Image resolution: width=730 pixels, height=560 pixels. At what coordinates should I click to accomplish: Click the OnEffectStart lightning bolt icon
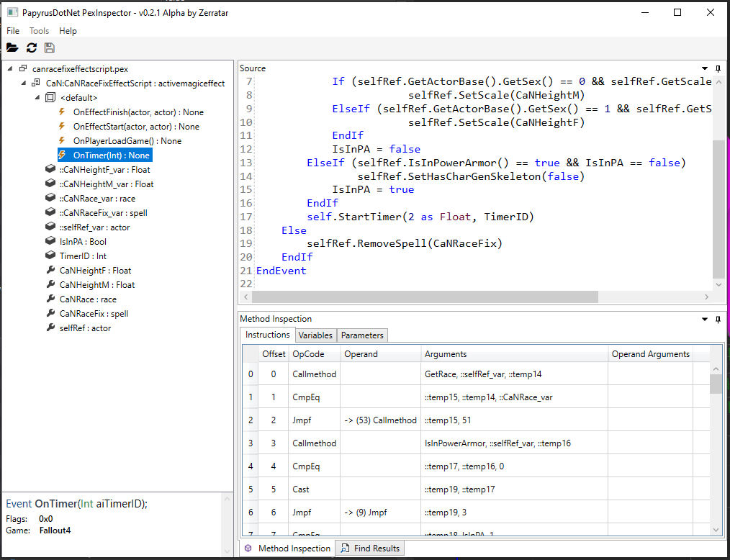(x=61, y=127)
